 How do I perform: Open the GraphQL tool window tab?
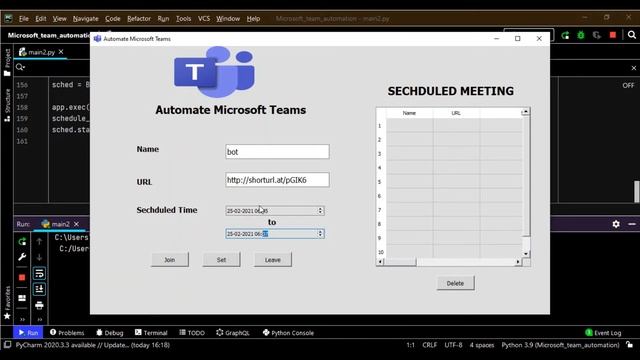coord(233,333)
